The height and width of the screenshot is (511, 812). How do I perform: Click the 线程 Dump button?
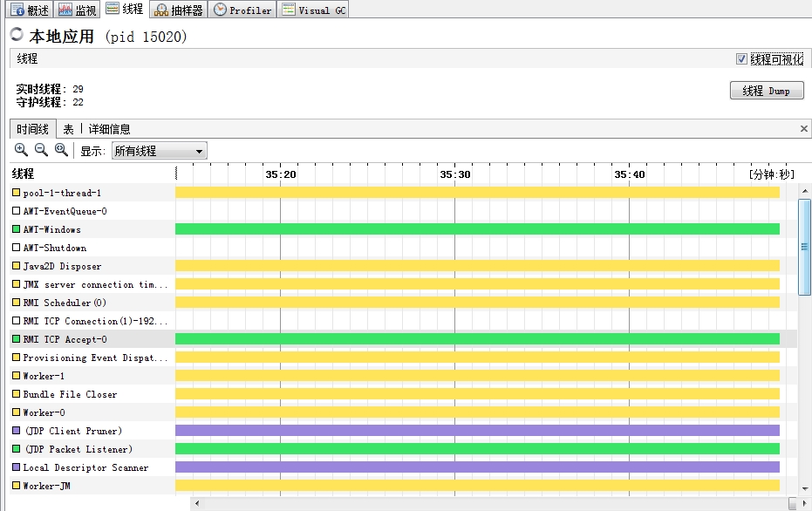pos(767,91)
